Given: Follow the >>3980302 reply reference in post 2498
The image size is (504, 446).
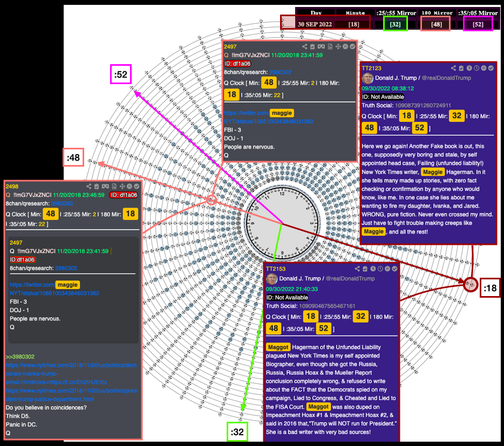Looking at the screenshot, I should 20,356.
